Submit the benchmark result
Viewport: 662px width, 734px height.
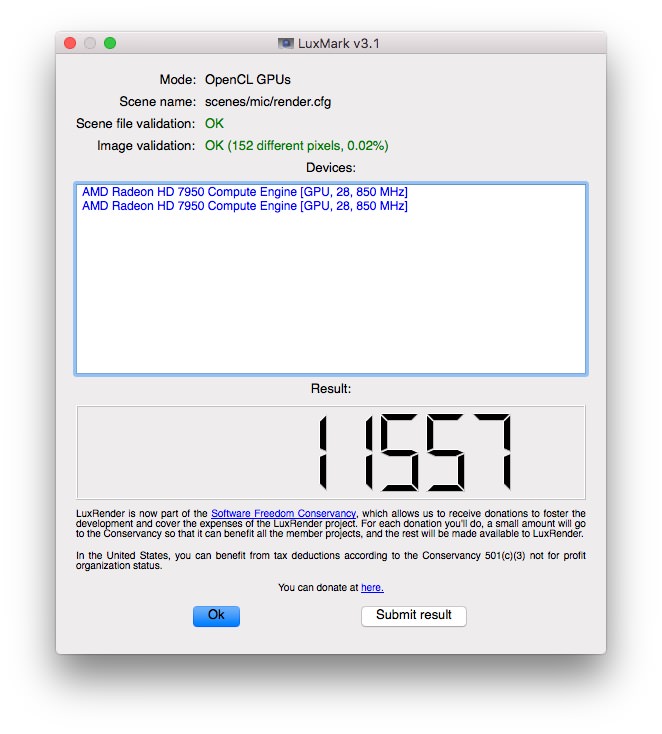[414, 616]
